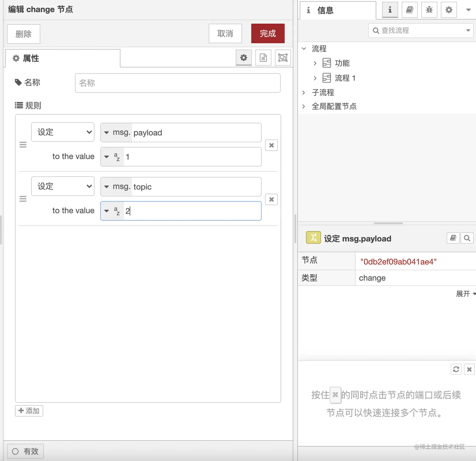Grab the reorder handle of payload rule
This screenshot has height=461, width=476.
[x=23, y=145]
